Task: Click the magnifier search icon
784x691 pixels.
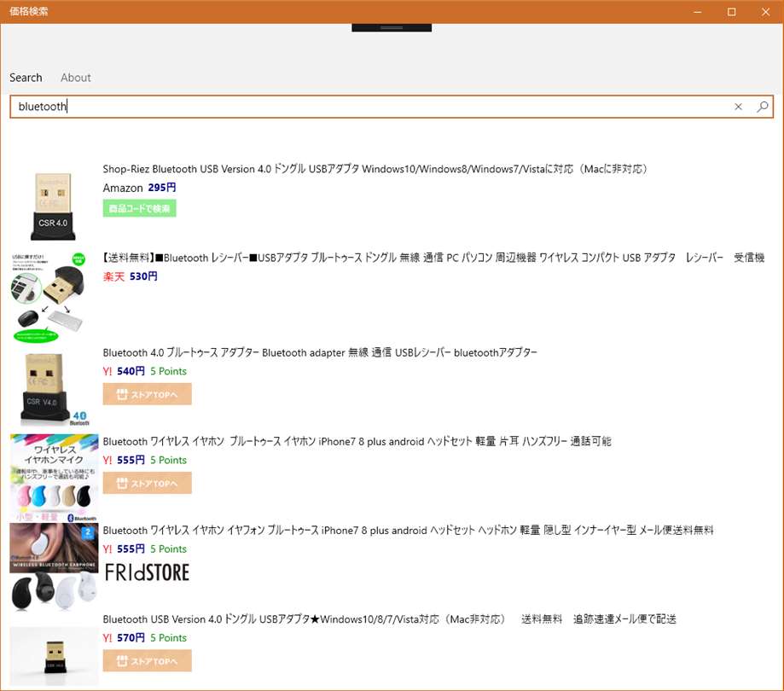Action: 762,107
